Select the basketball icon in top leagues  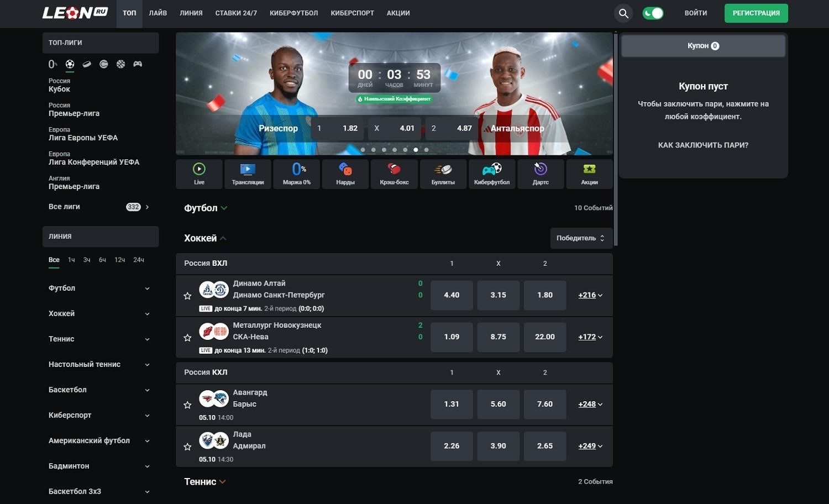click(x=120, y=64)
